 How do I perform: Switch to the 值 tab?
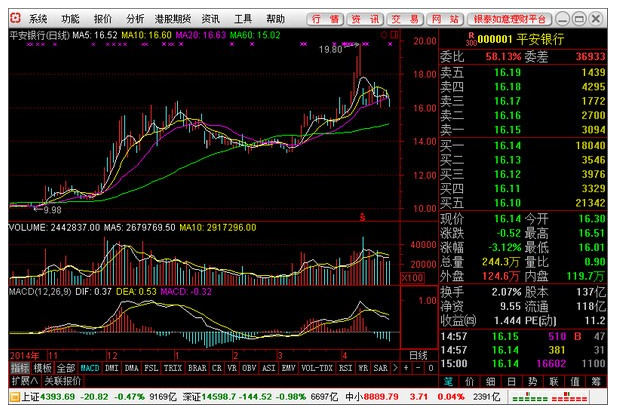[575, 381]
